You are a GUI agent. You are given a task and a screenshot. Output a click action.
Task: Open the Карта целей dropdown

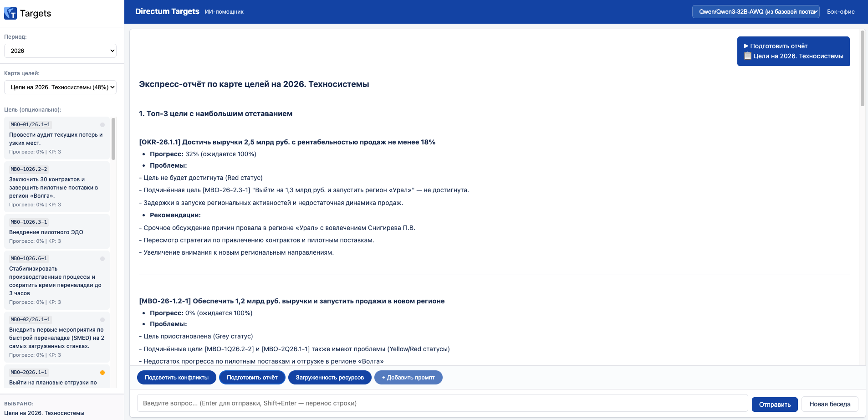(60, 87)
